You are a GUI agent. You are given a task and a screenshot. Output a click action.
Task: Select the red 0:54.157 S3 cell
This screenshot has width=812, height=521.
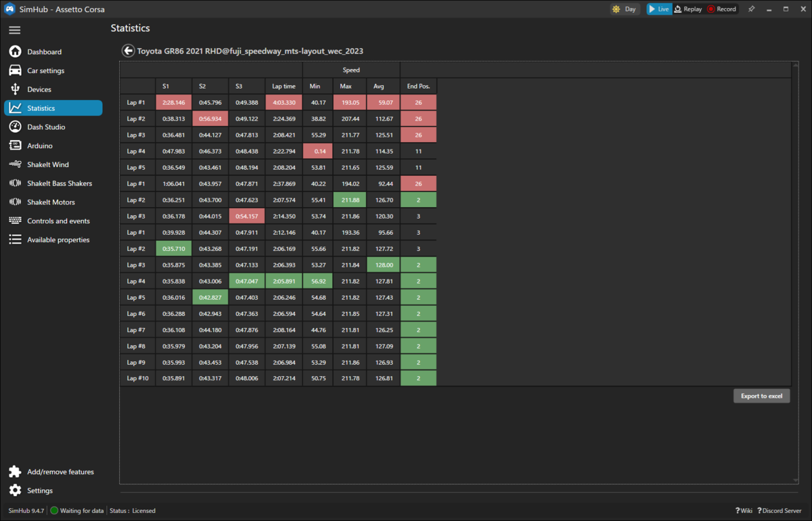(x=247, y=216)
